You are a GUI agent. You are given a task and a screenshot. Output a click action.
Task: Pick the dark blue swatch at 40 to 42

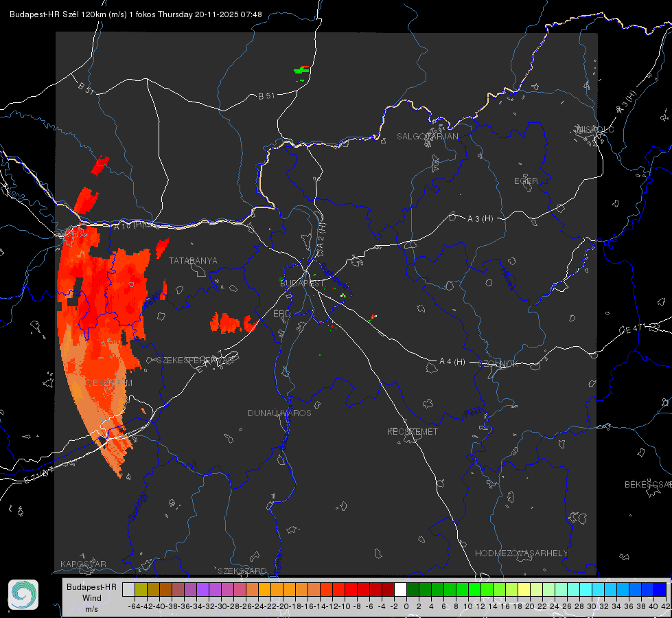pos(660,589)
